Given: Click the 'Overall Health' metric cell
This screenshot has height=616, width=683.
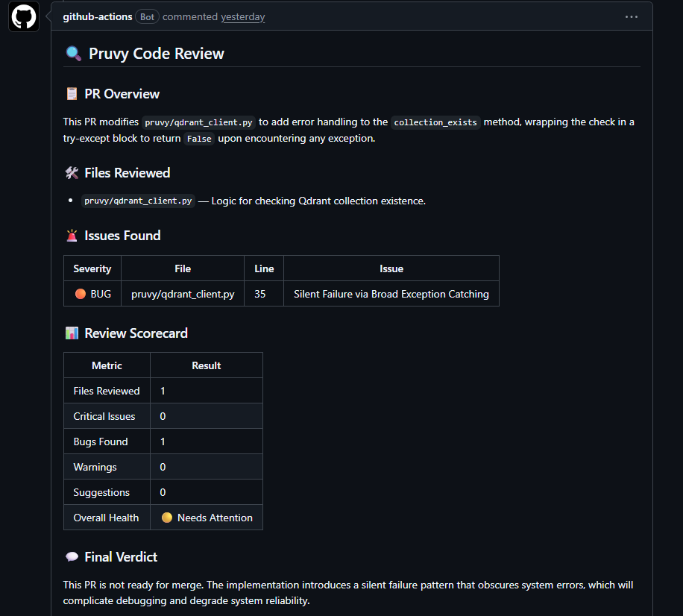Looking at the screenshot, I should (x=106, y=518).
